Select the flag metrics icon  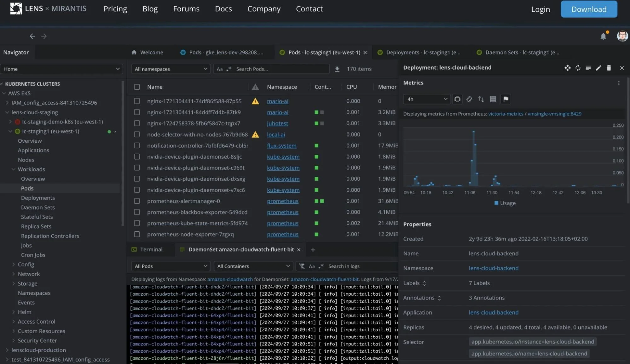(x=506, y=99)
